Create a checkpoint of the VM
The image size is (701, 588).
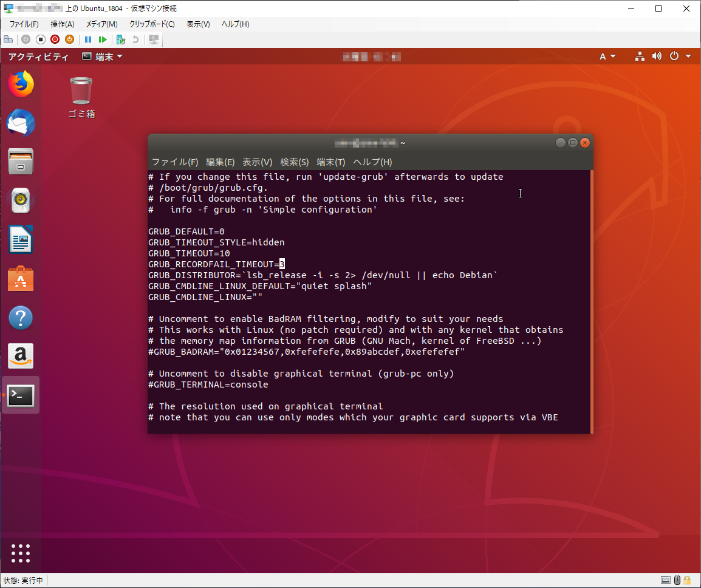[x=119, y=39]
